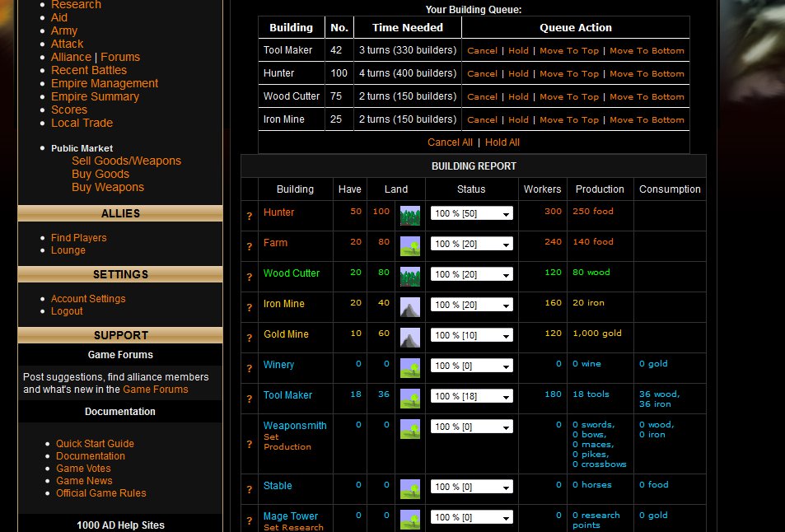Viewport: 785px width, 532px height.
Task: Open the Hunter status percentage dropdown
Action: tap(471, 213)
